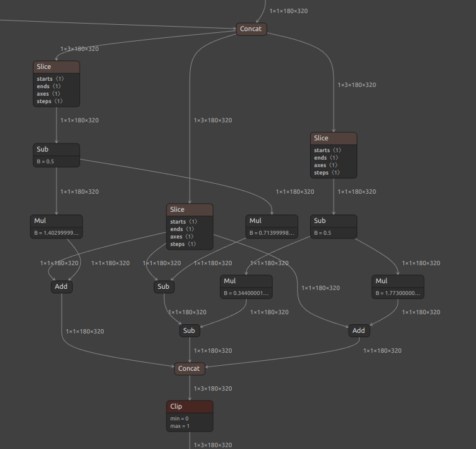Click 'starts' attribute in the middle Slice
This screenshot has height=449, width=476.
pyautogui.click(x=184, y=222)
